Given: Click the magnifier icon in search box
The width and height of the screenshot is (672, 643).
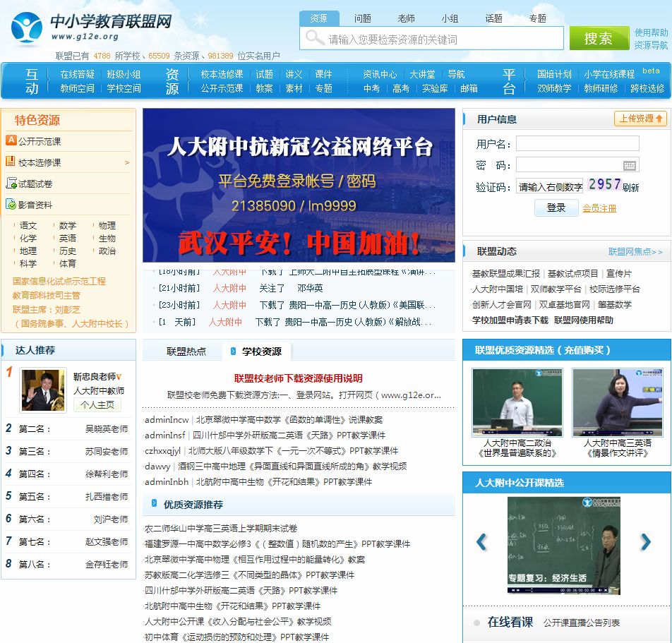Looking at the screenshot, I should 315,38.
